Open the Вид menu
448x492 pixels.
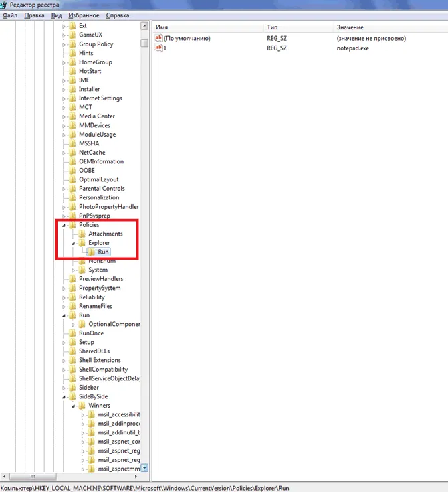(x=56, y=15)
